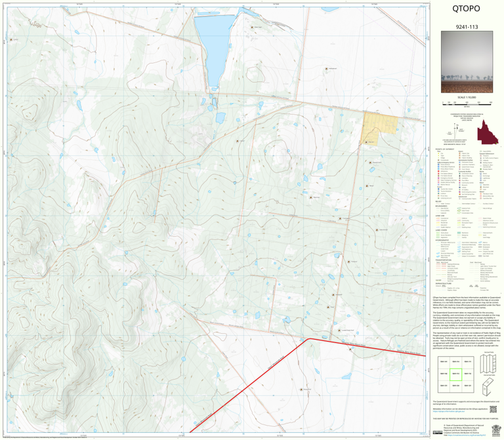
Task: Click the Queensland Government crest logo
Action: coord(496,431)
